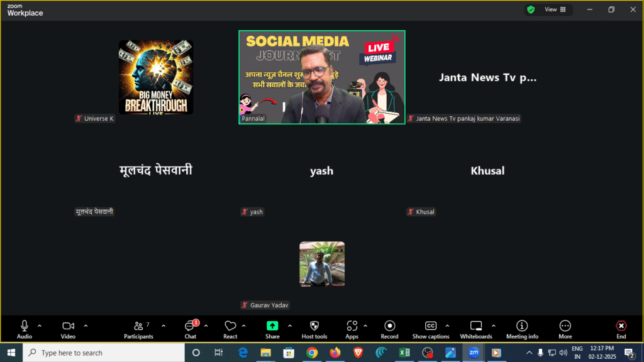The height and width of the screenshot is (362, 644).
Task: Expand audio options arrow next to Audio
Action: [40, 326]
